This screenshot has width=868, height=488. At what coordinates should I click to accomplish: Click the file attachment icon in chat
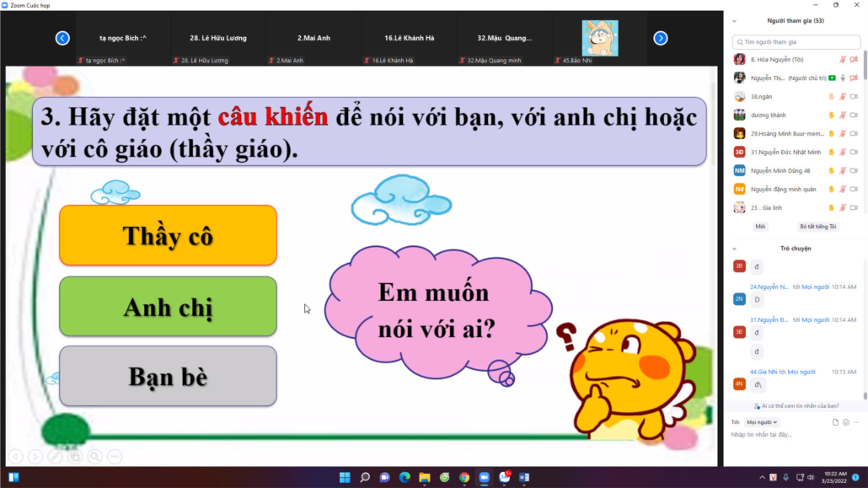tap(835, 422)
